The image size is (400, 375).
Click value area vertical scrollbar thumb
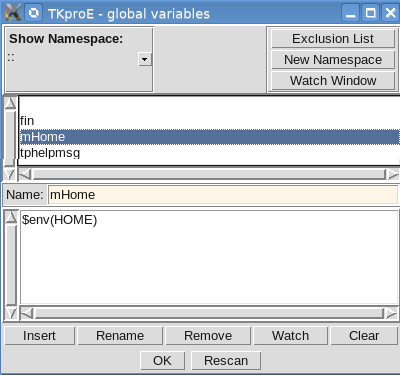click(x=11, y=265)
